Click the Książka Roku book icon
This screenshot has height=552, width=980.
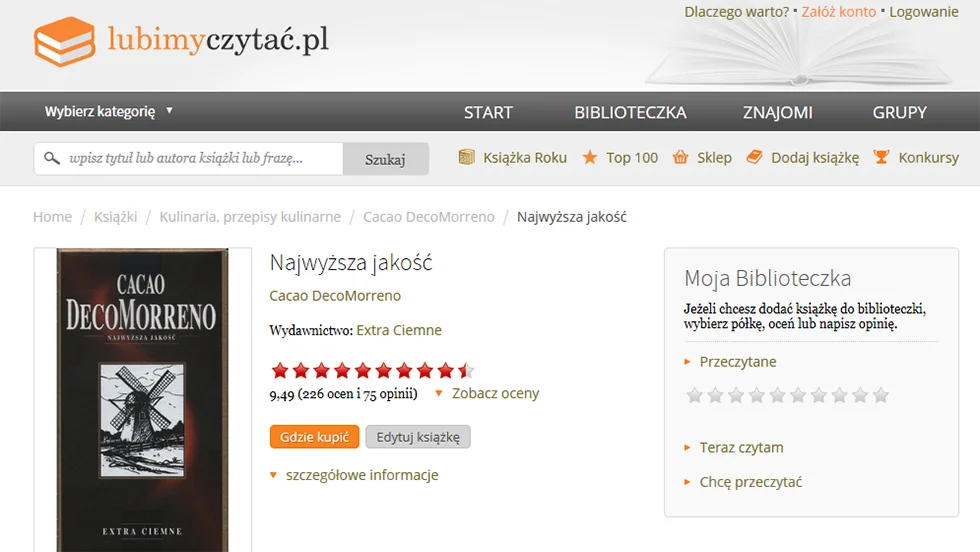[x=466, y=157]
